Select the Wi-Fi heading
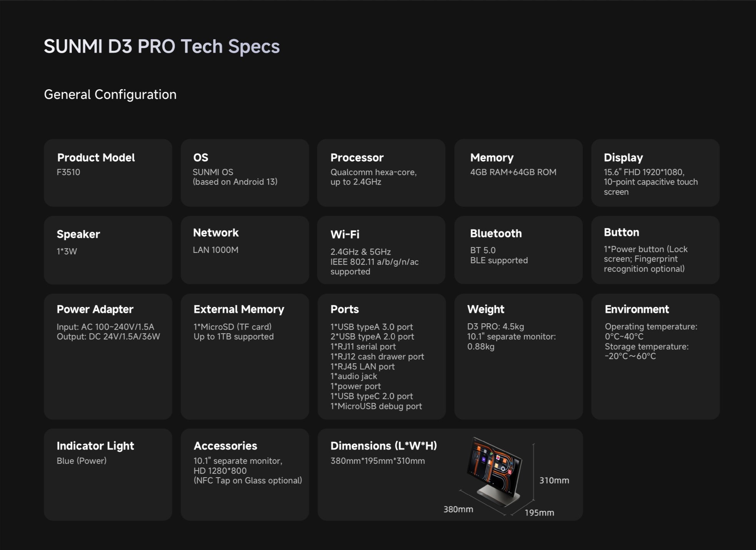756x550 pixels. click(x=345, y=234)
